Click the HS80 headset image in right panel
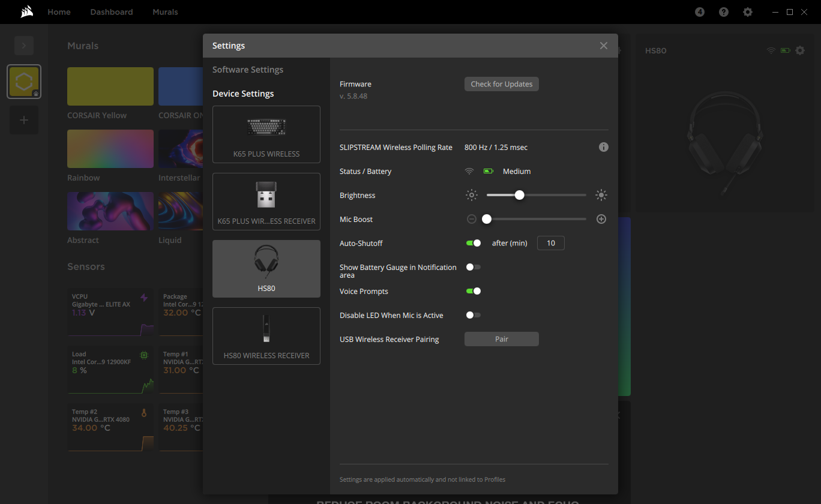 coord(725,144)
